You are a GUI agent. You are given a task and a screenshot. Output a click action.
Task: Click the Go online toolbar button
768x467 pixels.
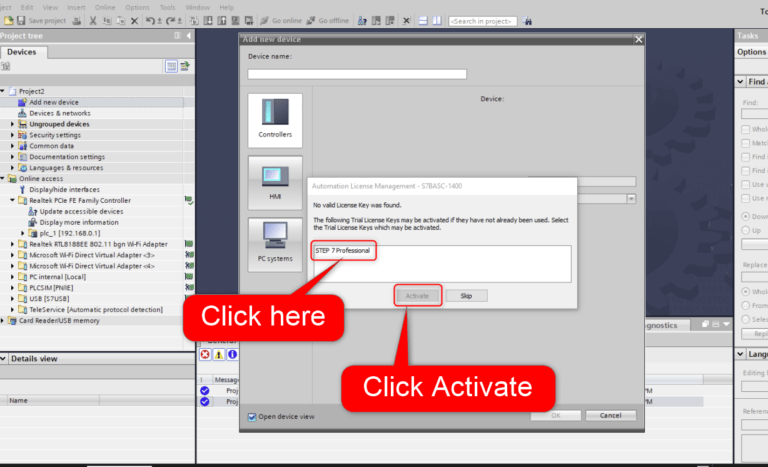(283, 20)
